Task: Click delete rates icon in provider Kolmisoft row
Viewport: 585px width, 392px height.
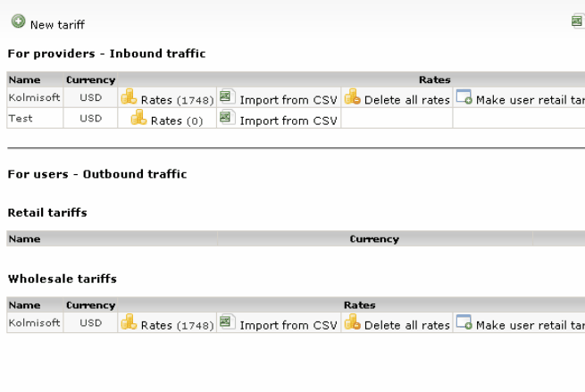Action: (x=352, y=97)
